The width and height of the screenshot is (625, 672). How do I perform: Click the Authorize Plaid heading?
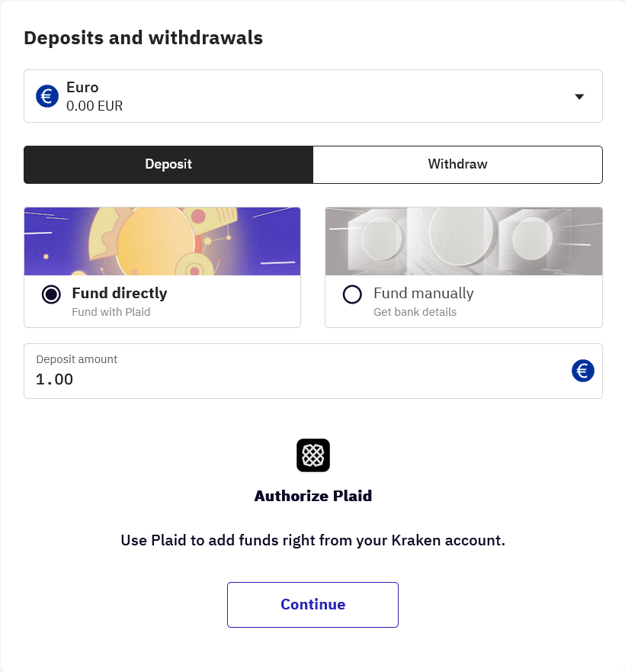313,496
